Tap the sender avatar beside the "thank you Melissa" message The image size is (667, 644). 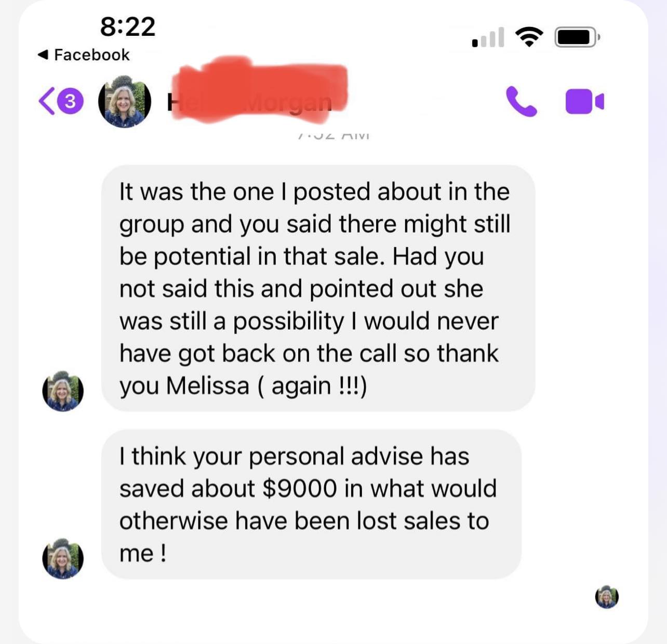tap(63, 391)
